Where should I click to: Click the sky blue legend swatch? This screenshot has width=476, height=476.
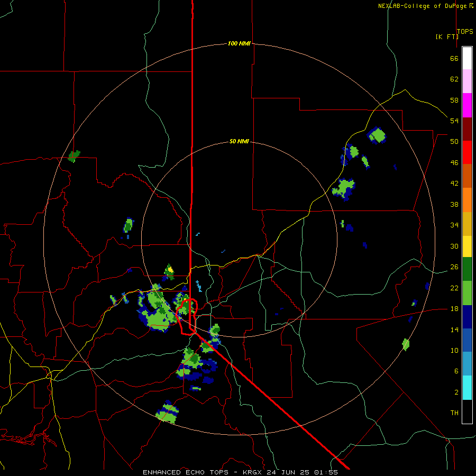coord(467,364)
